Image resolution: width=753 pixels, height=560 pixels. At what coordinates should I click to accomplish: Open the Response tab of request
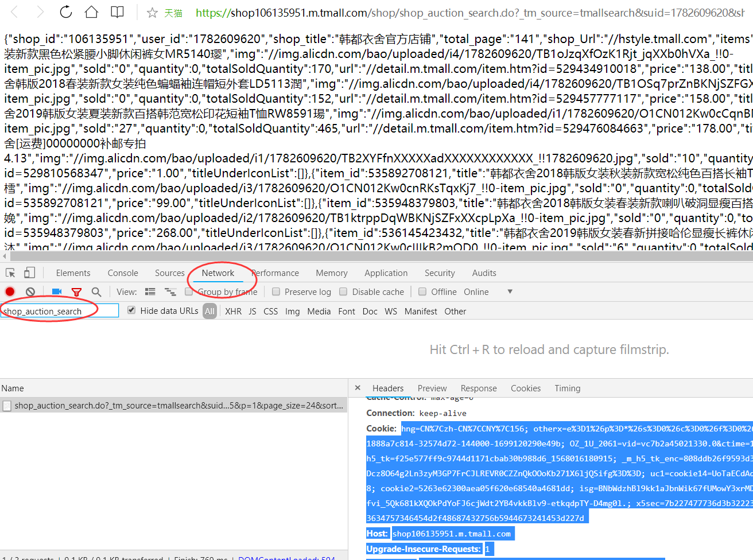click(x=479, y=388)
